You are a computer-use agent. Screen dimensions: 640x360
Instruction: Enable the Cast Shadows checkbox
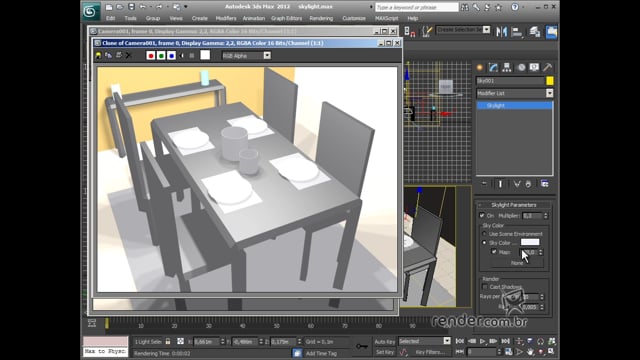point(485,287)
